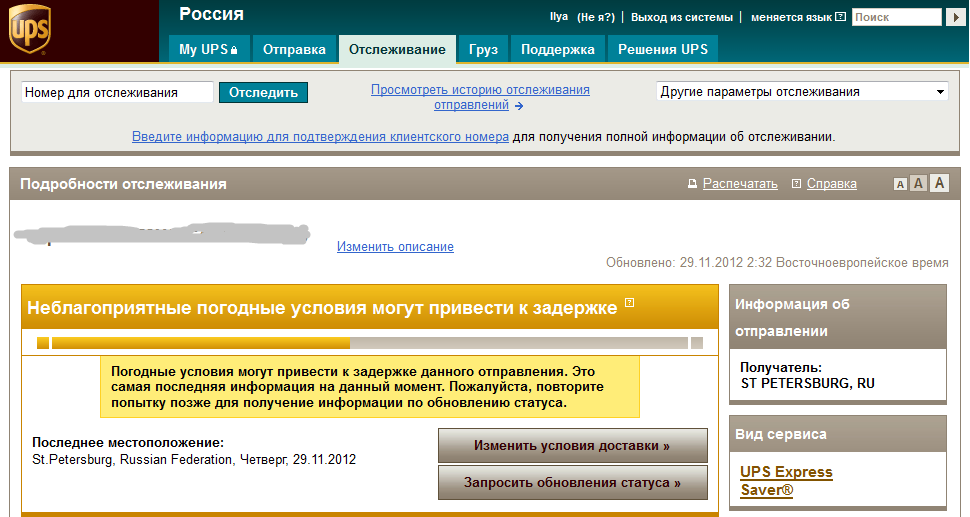The width and height of the screenshot is (970, 517).
Task: Click the printer icon beside Распечатать
Action: tap(692, 184)
